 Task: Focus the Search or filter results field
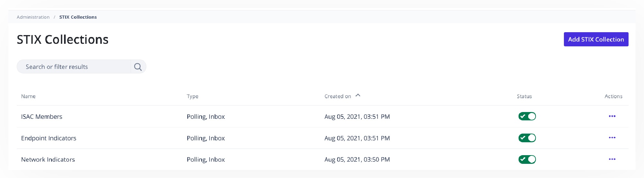point(74,67)
